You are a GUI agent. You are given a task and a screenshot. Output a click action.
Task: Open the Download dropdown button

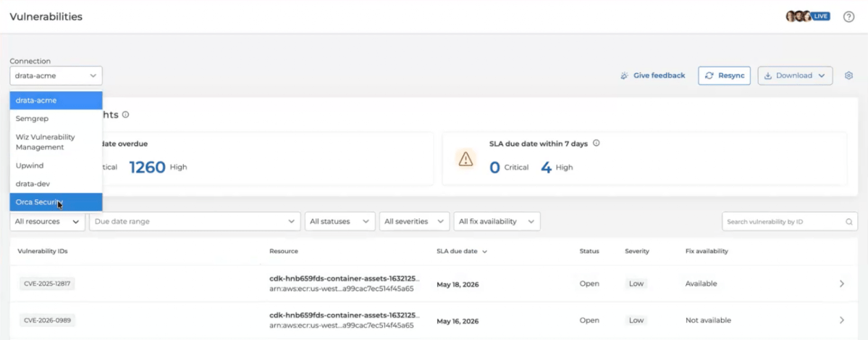coord(795,75)
